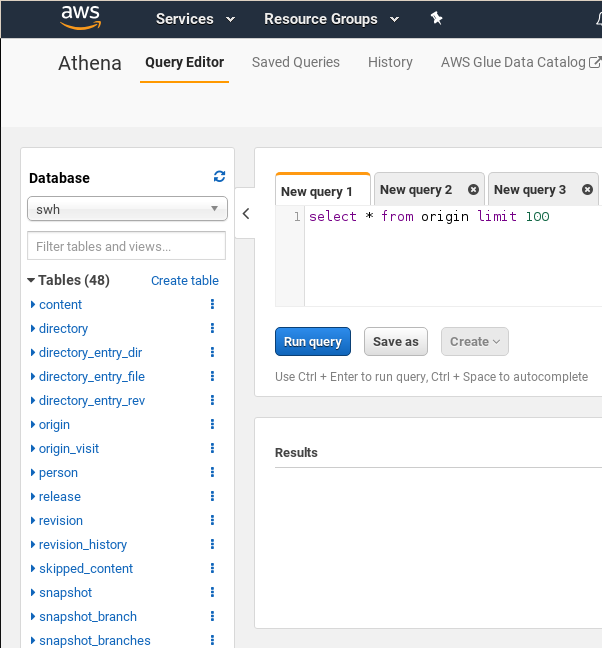This screenshot has height=648, width=602.
Task: Expand the release table columns
Action: tap(33, 496)
